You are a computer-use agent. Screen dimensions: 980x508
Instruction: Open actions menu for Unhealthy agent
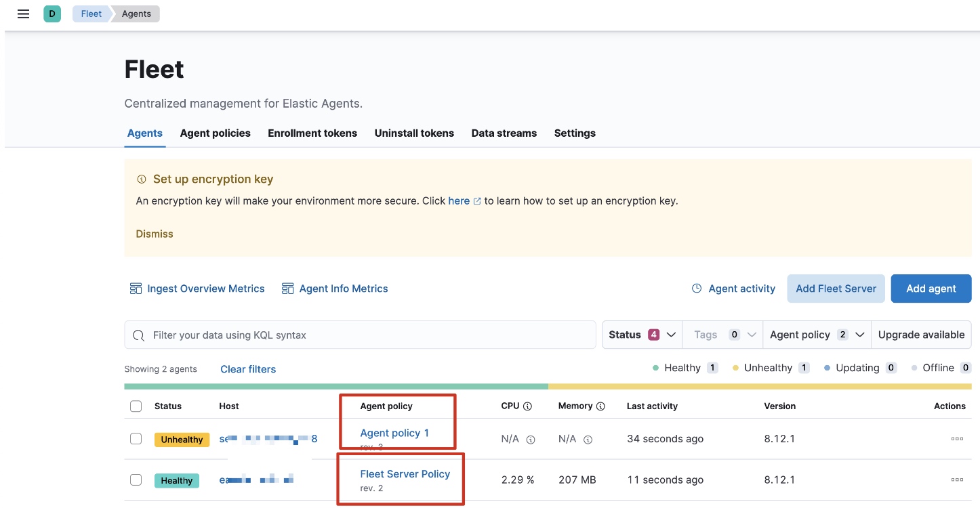(957, 439)
